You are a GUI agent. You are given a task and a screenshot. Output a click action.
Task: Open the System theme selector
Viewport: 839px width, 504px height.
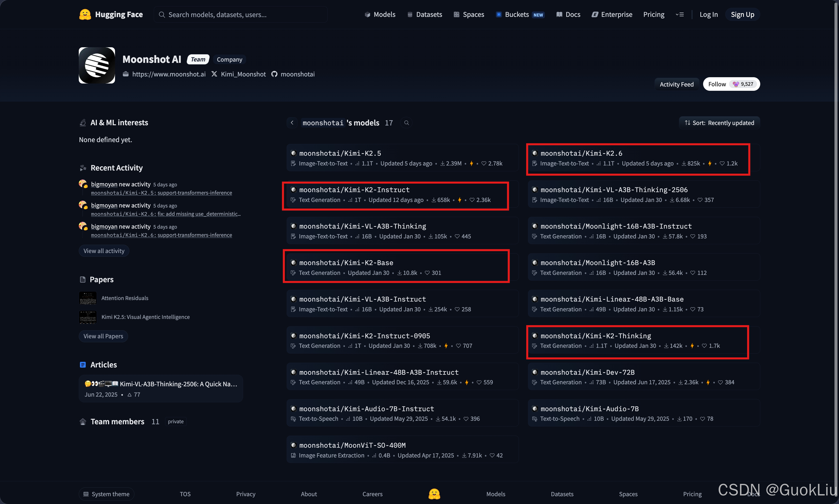click(106, 494)
